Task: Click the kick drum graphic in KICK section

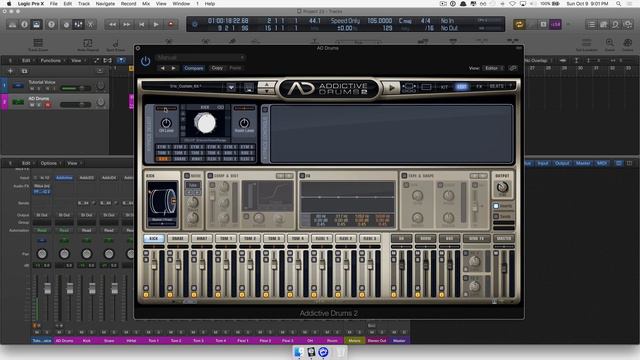Action: click(162, 202)
